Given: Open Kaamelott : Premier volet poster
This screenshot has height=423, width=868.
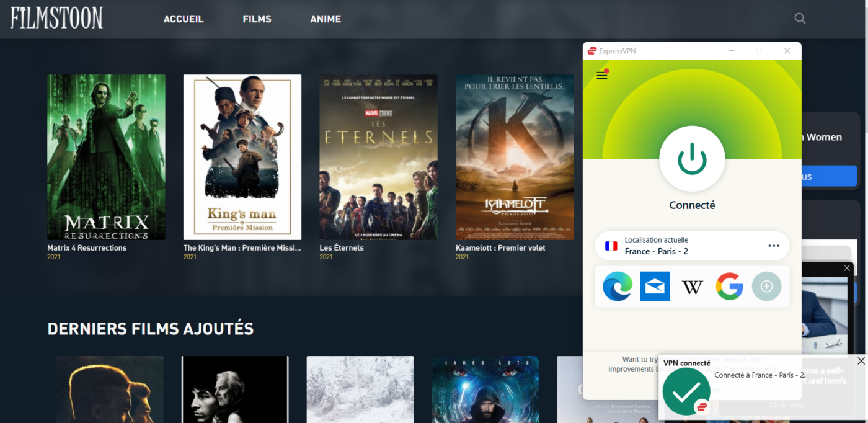Looking at the screenshot, I should click(x=515, y=157).
